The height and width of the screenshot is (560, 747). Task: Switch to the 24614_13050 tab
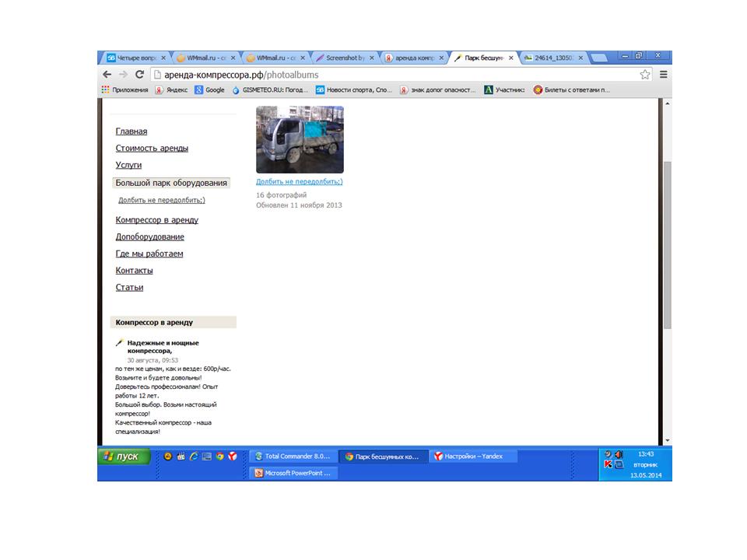[553, 58]
